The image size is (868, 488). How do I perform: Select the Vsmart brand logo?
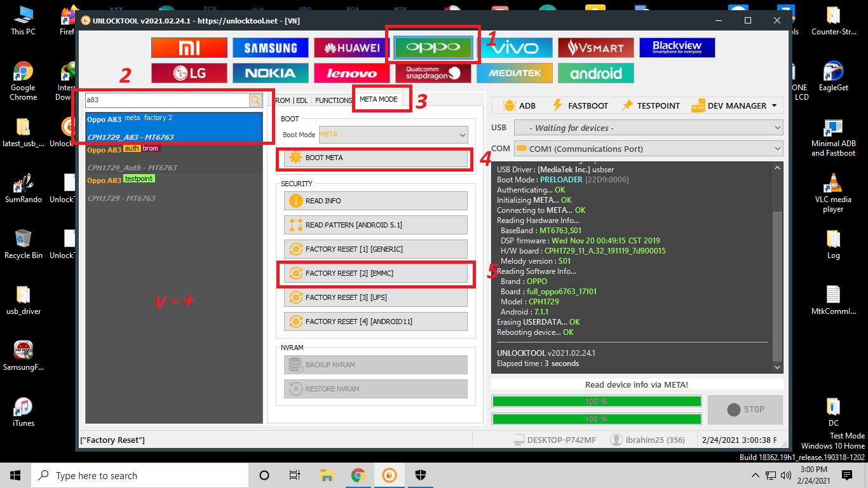coord(596,48)
